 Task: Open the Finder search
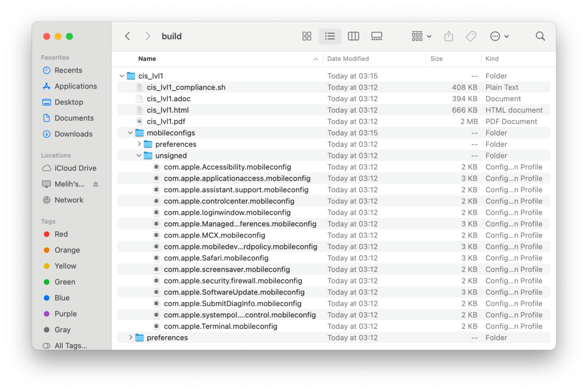point(540,36)
